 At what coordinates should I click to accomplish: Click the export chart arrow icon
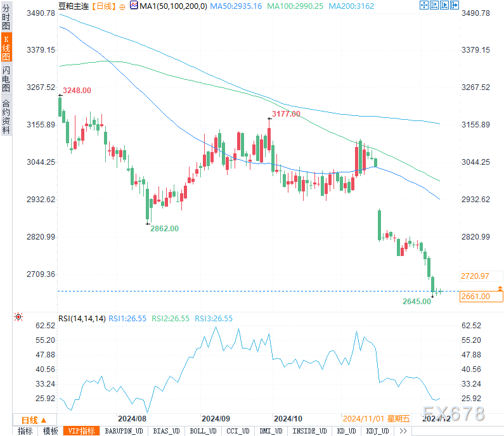tap(455, 5)
